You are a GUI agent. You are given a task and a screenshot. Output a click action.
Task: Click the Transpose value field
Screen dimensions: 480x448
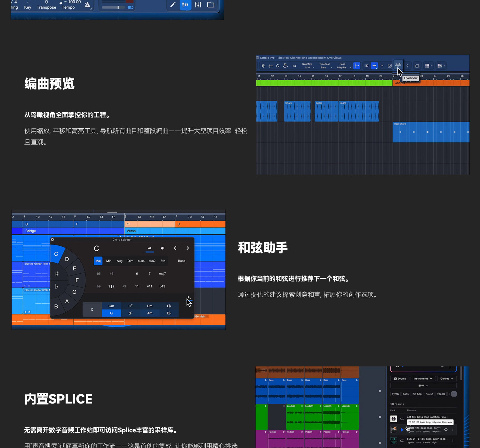pyautogui.click(x=46, y=2)
